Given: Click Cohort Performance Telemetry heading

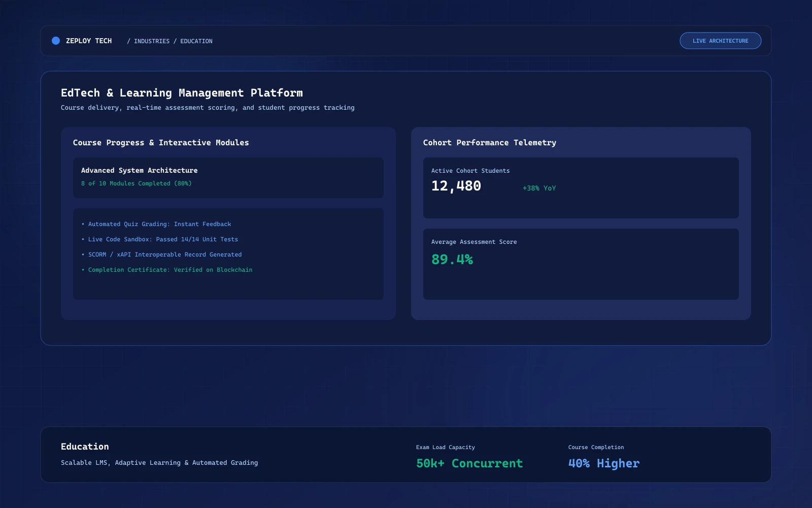Looking at the screenshot, I should click(490, 143).
